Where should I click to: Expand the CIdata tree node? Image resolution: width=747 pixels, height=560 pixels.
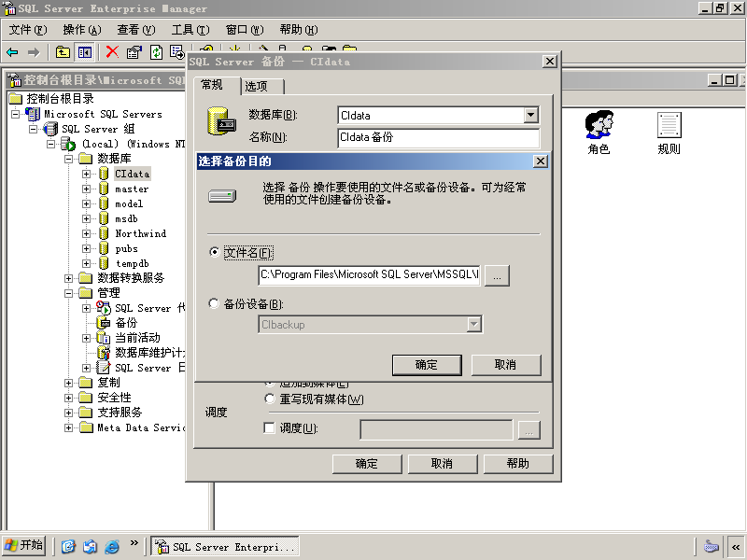(86, 174)
